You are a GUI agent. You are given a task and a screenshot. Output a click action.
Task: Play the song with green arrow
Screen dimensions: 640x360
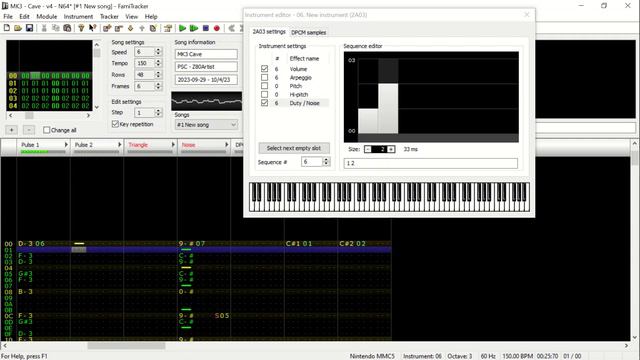[182, 28]
